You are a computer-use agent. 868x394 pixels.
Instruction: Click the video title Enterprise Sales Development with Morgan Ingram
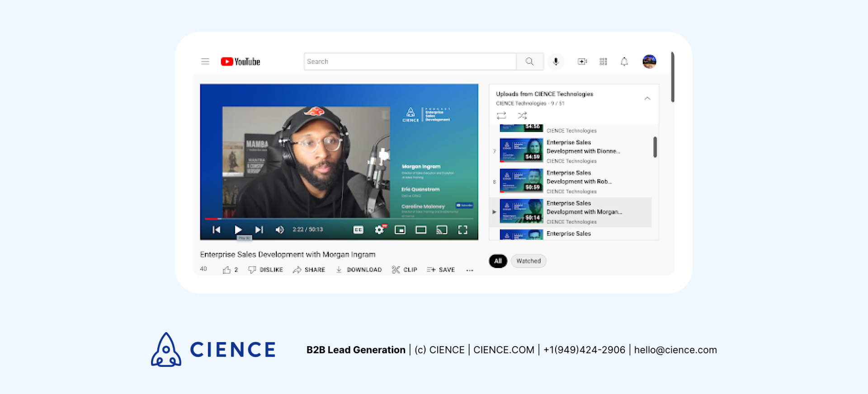[x=288, y=255]
